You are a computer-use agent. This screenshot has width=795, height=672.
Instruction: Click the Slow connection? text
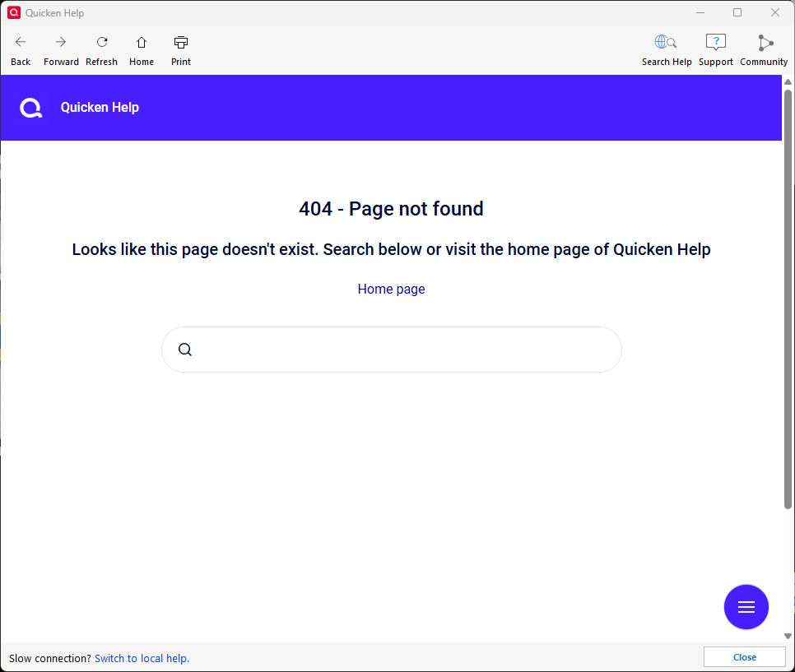pyautogui.click(x=50, y=658)
